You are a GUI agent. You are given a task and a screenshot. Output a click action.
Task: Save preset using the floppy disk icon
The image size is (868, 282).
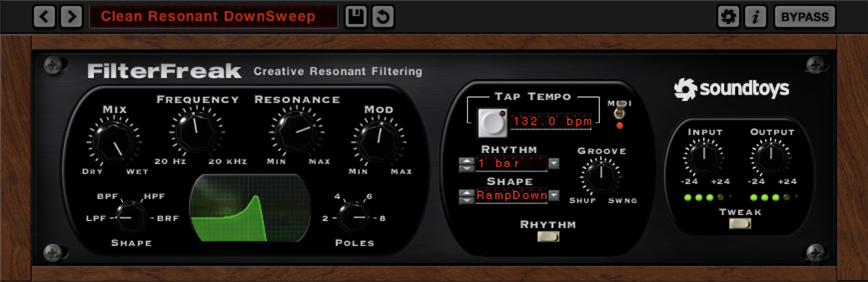coord(356,17)
